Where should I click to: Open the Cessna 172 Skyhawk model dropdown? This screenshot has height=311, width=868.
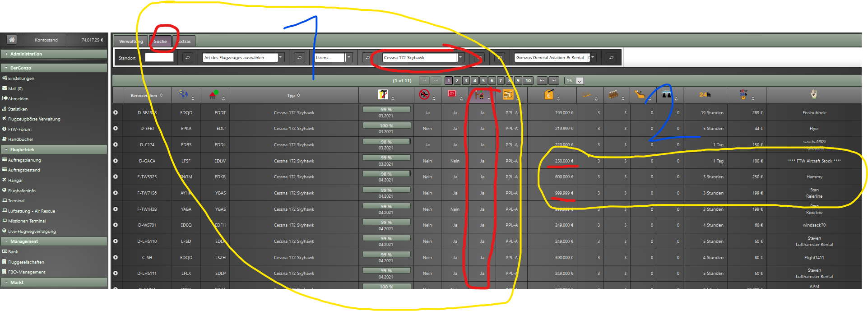[x=460, y=58]
